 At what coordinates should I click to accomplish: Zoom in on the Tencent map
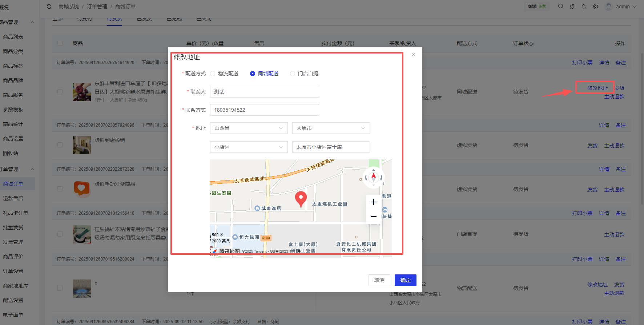(373, 202)
